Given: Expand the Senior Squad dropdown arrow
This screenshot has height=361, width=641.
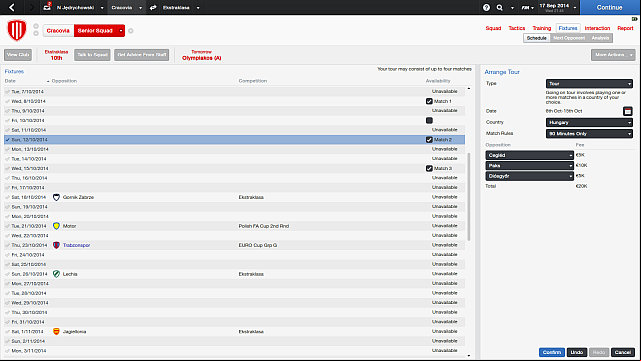Looking at the screenshot, I should 121,31.
